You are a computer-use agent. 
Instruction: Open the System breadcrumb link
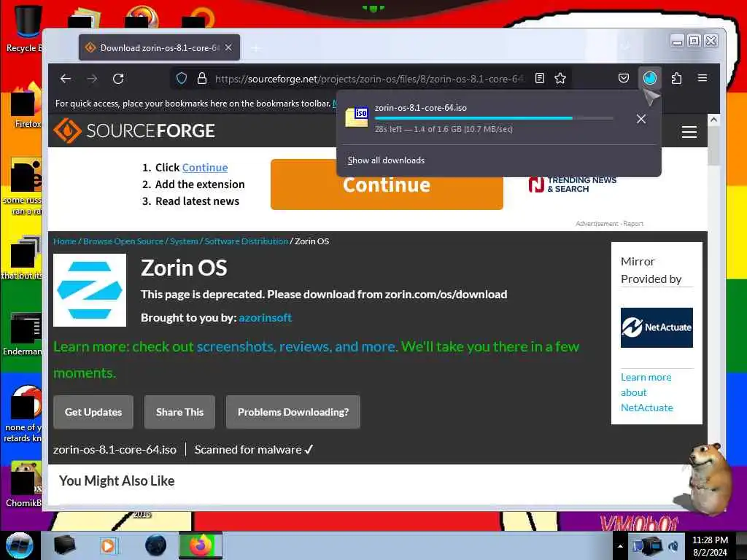point(184,241)
